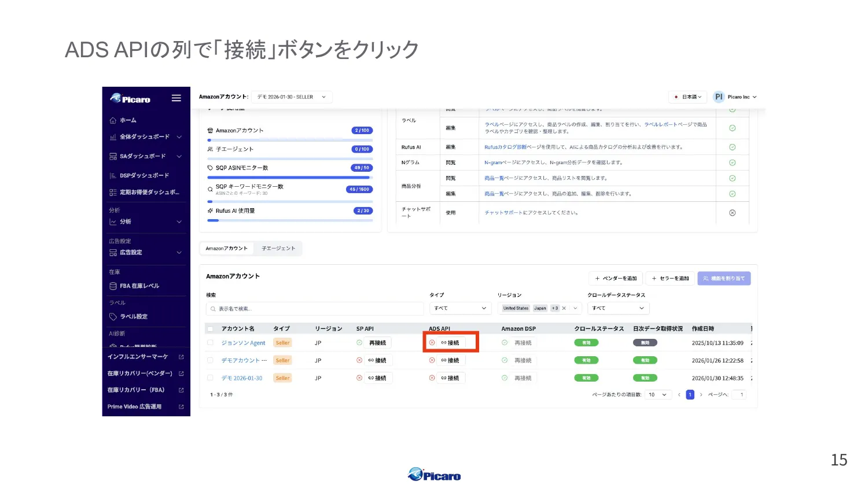Click the 49 / 50 quota badge
Image resolution: width=868 pixels, height=488 pixels.
pos(362,168)
